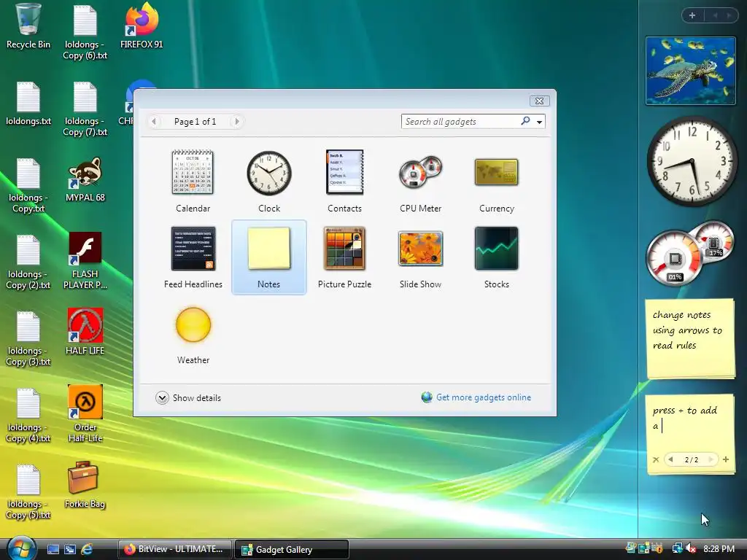
Task: Click the sidebar turtle slide show gadget
Action: pyautogui.click(x=690, y=71)
